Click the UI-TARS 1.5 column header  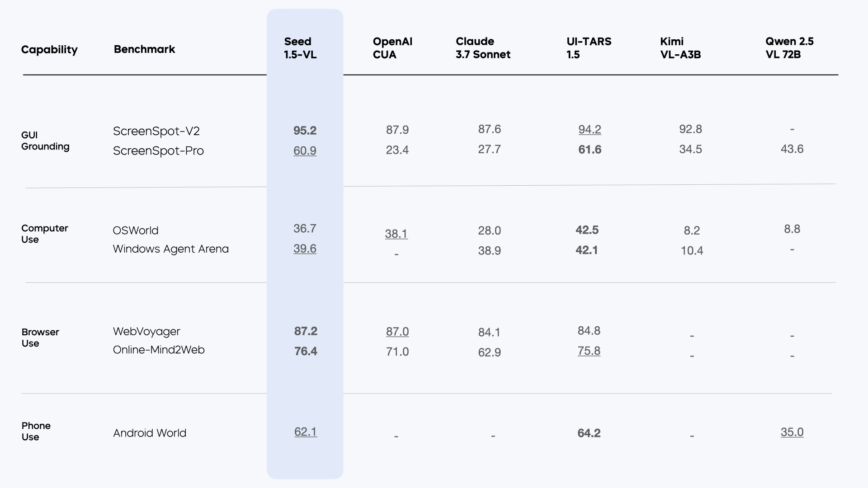pyautogui.click(x=589, y=48)
